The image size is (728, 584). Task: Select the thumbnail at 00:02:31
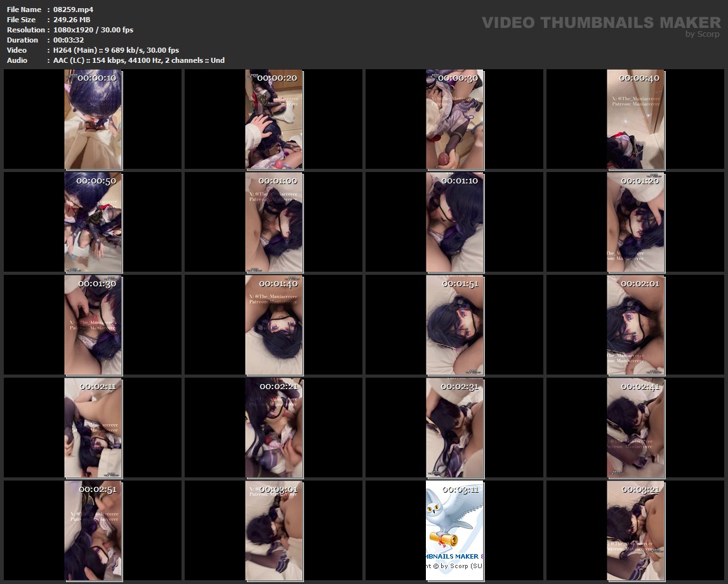[455, 428]
